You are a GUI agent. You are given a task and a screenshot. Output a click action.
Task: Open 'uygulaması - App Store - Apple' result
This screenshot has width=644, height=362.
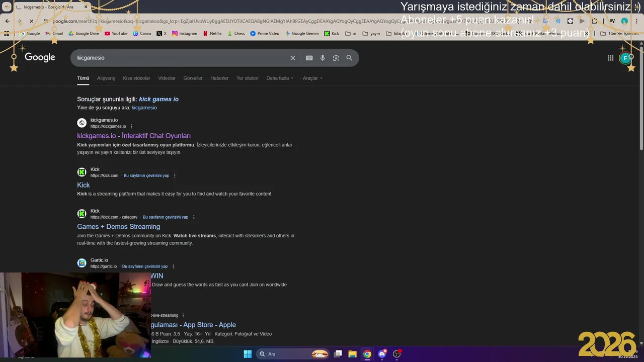[193, 325]
